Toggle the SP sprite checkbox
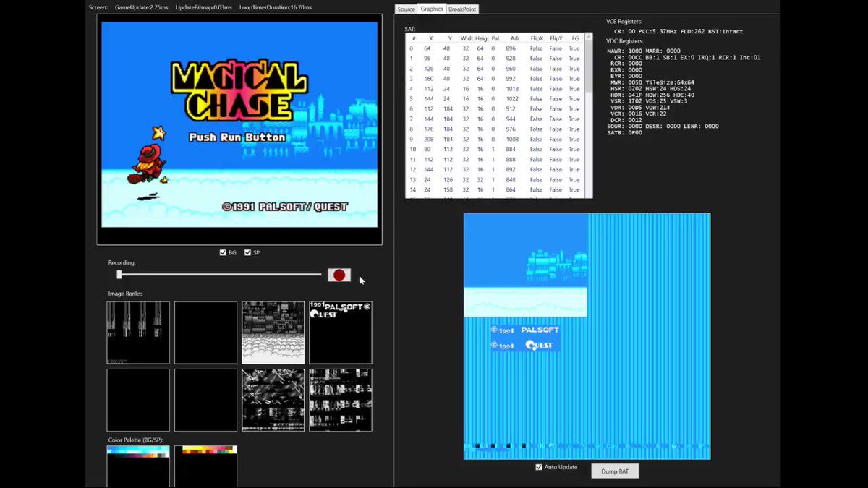The height and width of the screenshot is (488, 868). (x=247, y=252)
